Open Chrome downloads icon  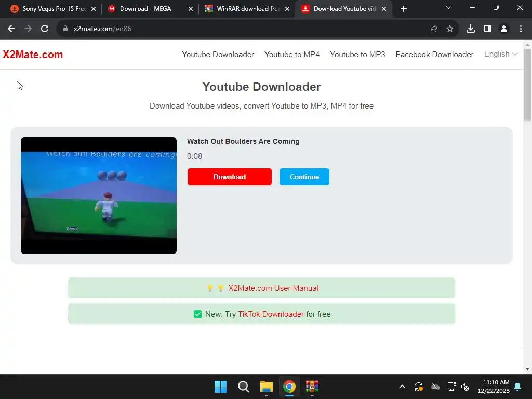pos(471,29)
